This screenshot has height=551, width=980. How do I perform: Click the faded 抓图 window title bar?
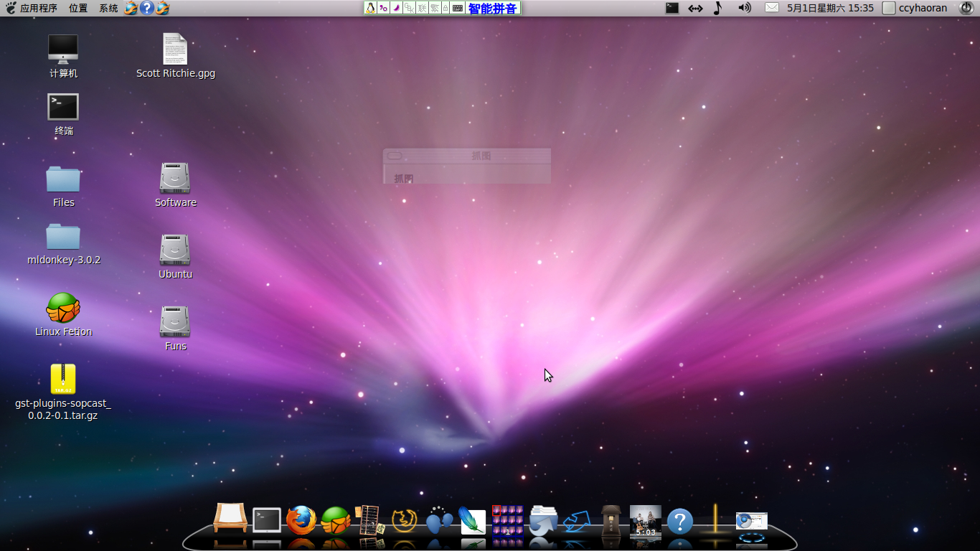467,156
